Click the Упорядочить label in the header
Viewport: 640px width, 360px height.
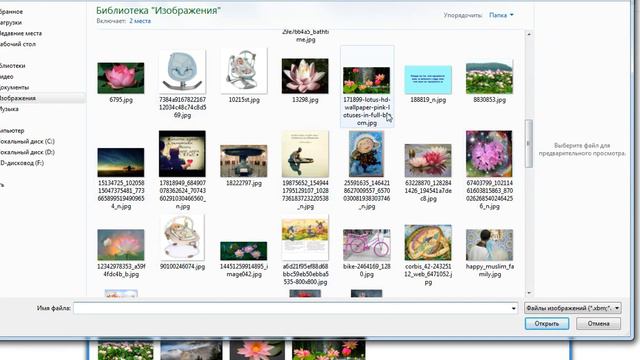coord(463,15)
